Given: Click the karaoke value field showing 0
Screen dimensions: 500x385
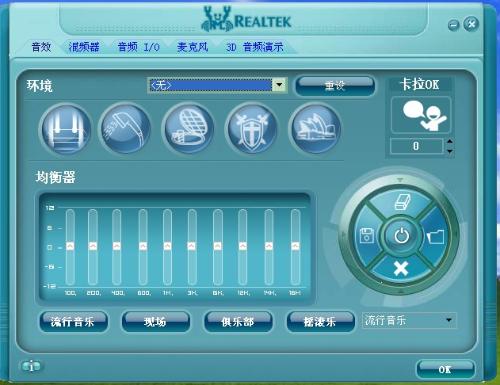Looking at the screenshot, I should [x=417, y=146].
